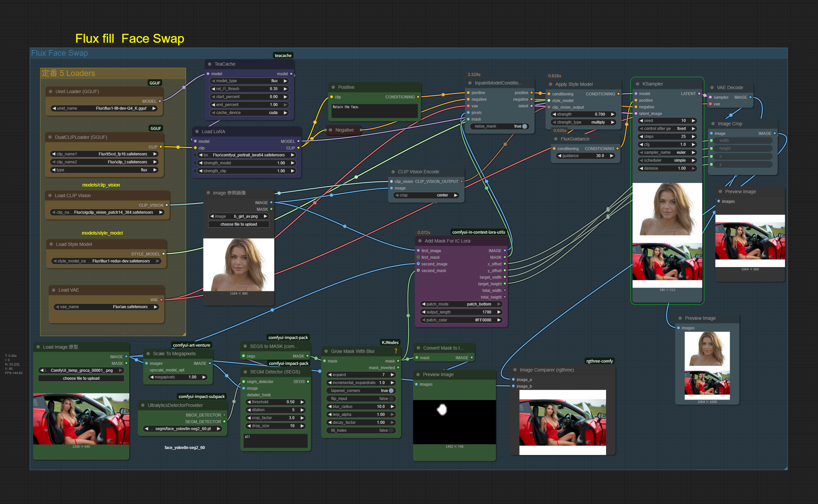Open the unet_name model selector

click(x=104, y=108)
